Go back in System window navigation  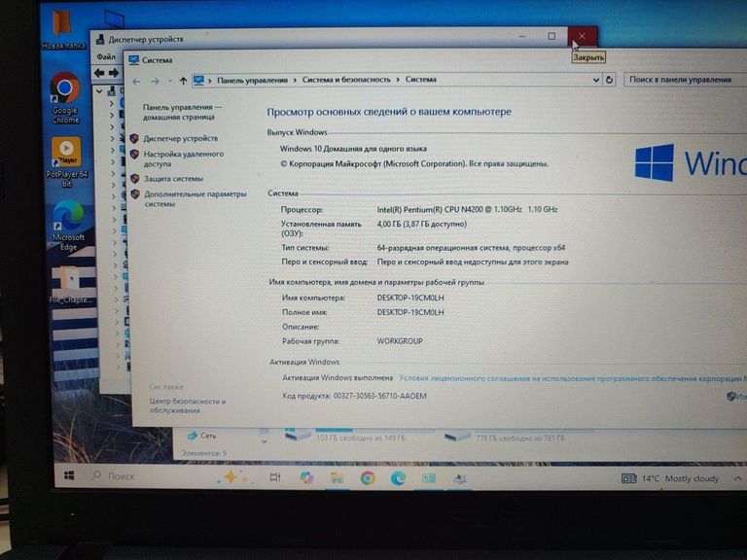coord(136,82)
